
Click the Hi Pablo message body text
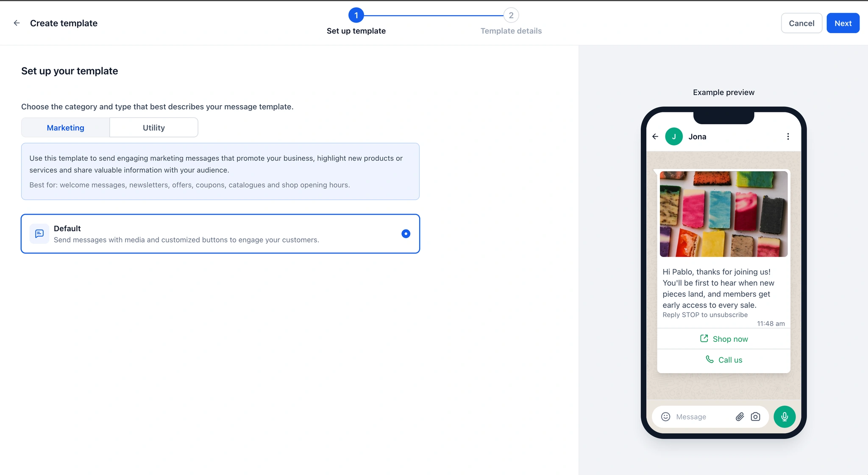click(718, 288)
